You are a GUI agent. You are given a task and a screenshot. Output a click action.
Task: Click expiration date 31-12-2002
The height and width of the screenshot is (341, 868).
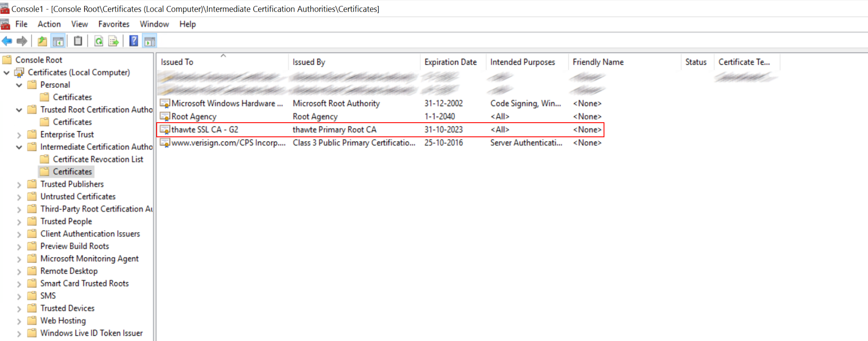click(443, 103)
